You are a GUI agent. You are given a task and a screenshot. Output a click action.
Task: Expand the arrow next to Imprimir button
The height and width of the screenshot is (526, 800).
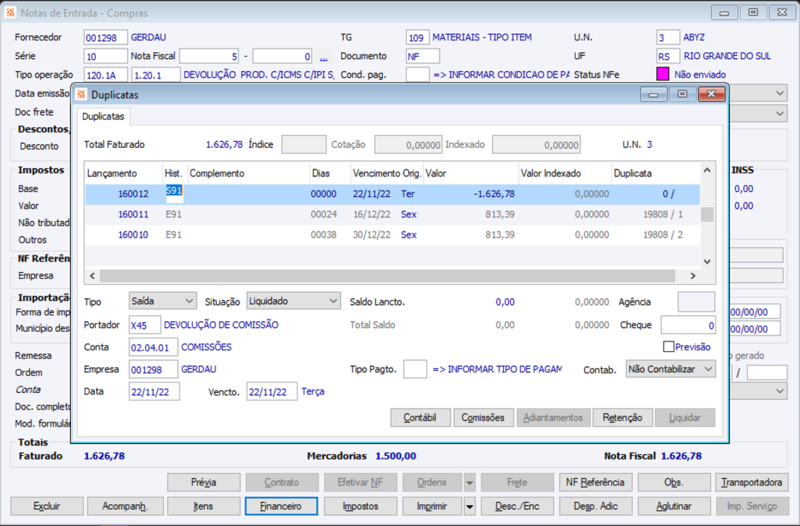click(469, 506)
